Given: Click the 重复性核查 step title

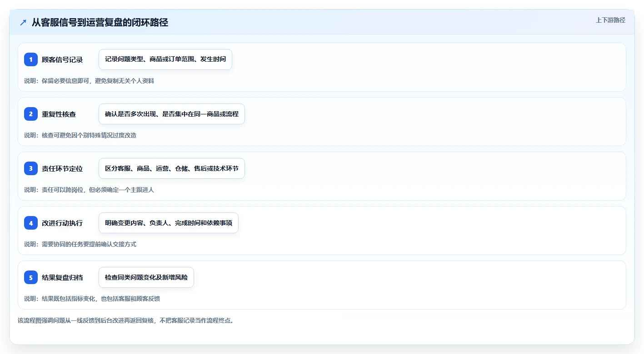Looking at the screenshot, I should [x=59, y=114].
